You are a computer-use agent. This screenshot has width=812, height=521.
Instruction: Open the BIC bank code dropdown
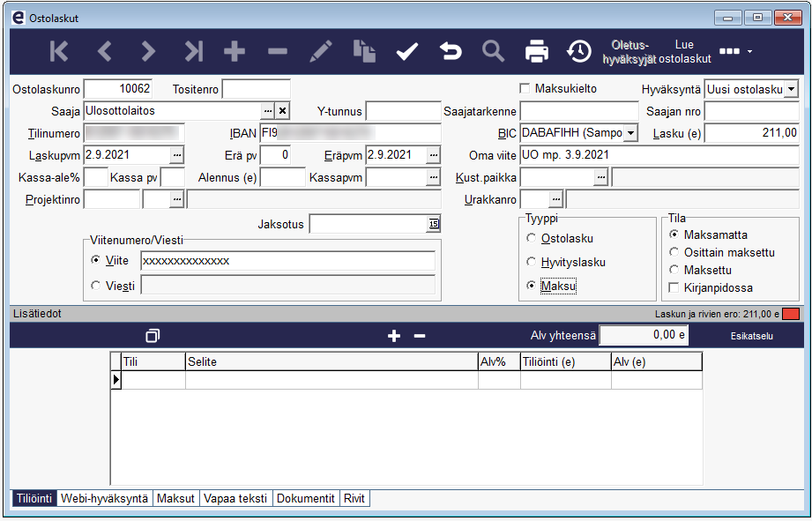tap(630, 133)
